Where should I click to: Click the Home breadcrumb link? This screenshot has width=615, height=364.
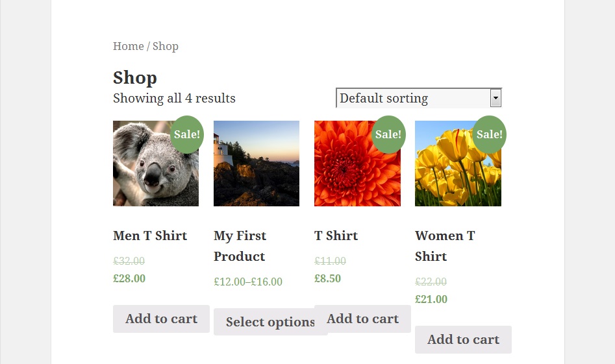click(128, 46)
